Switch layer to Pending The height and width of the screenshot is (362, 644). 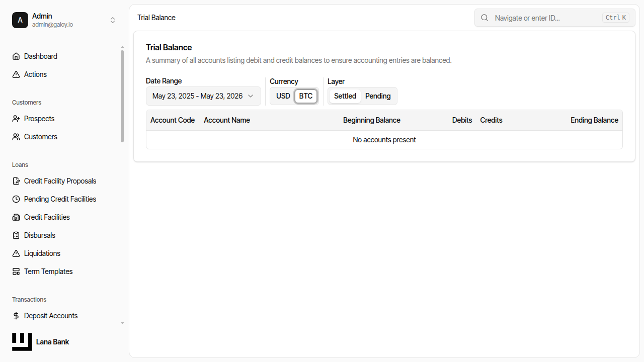click(378, 96)
